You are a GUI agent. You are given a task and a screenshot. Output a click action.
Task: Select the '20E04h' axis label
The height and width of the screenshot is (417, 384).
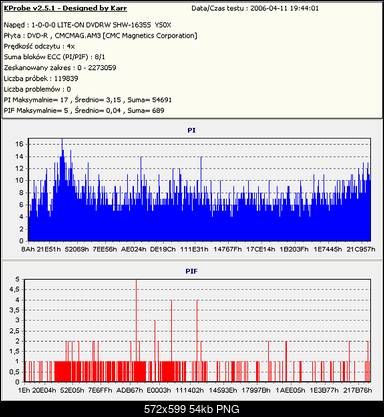click(x=44, y=390)
